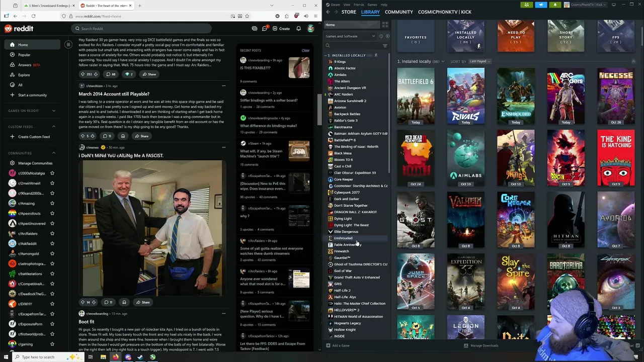Screen dimensions: 644x362
Task: Open Reddit user avatar menu
Action: (311, 29)
